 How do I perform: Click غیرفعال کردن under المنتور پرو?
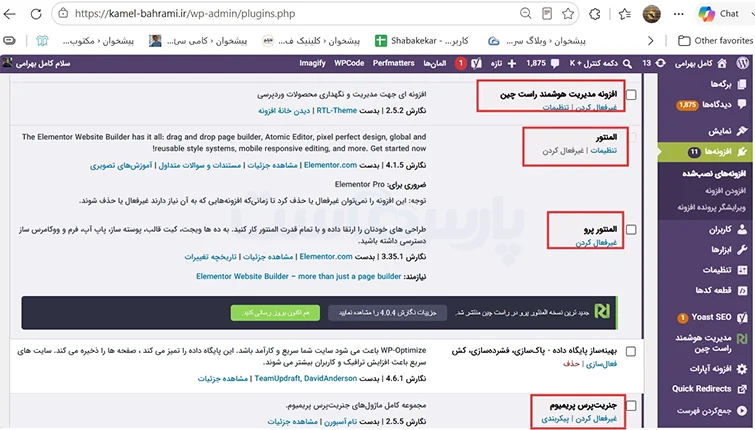[x=596, y=243]
